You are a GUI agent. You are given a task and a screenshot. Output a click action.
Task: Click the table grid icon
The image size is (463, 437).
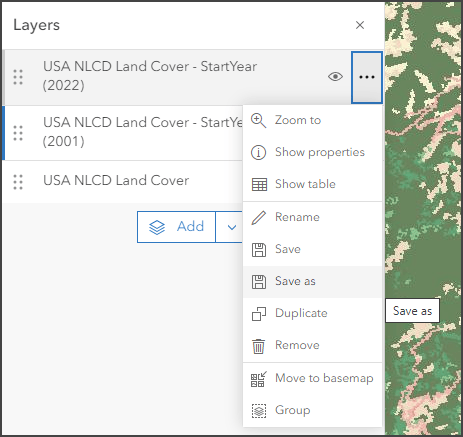tap(259, 184)
